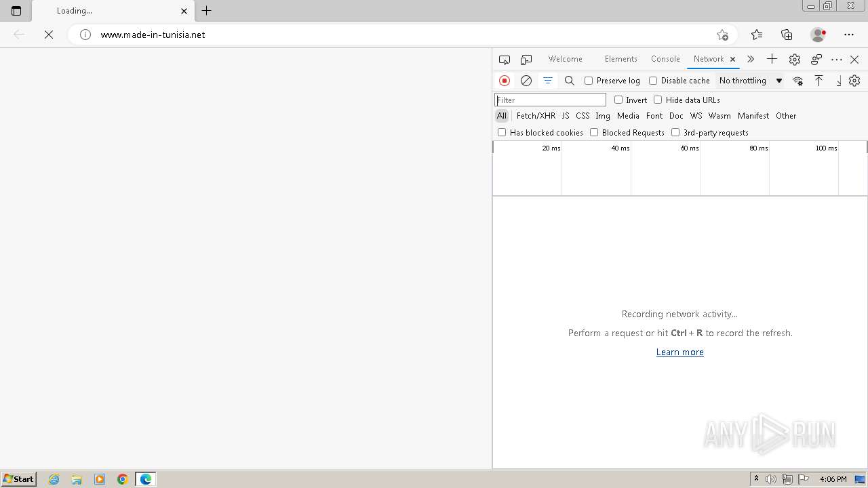This screenshot has width=868, height=488.
Task: Filter requests by Manifest
Action: pos(753,116)
